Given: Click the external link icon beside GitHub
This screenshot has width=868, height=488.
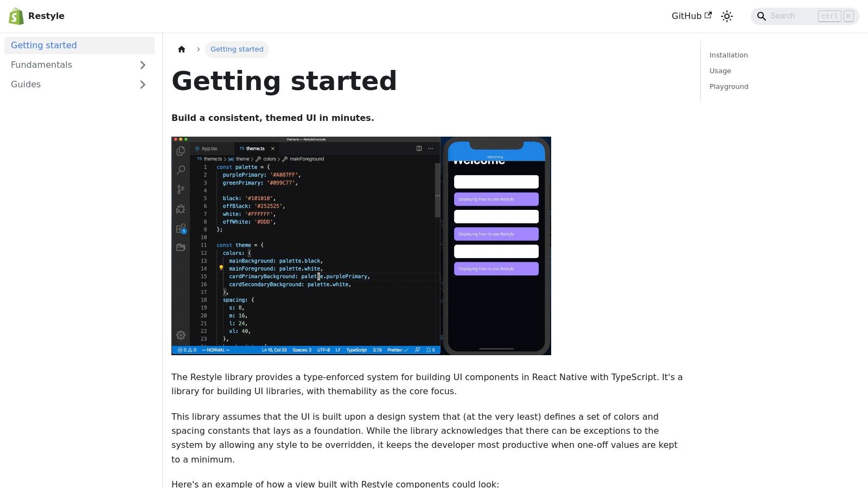Looking at the screenshot, I should (x=708, y=15).
